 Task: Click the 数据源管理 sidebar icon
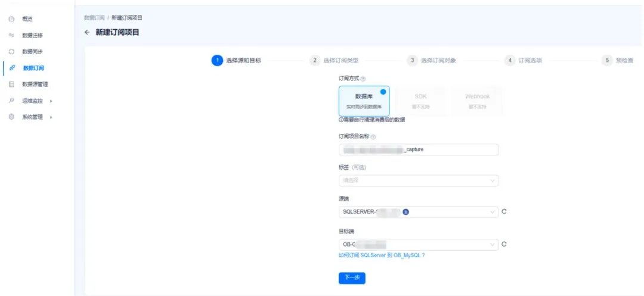click(11, 85)
